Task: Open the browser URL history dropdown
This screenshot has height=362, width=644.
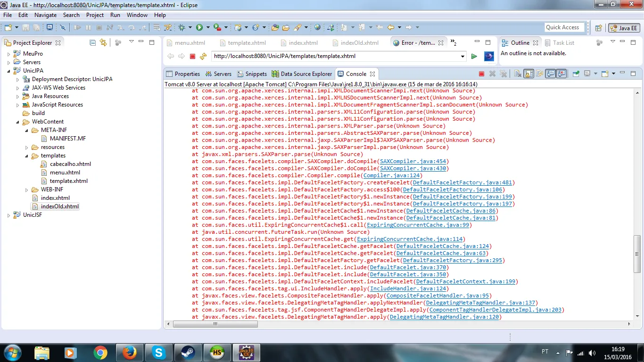Action: pos(462,57)
